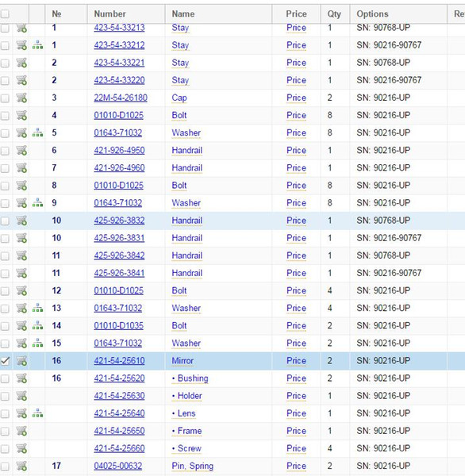
Task: Open replacement tree icon for Bolt 01010-D1035
Action: (37, 325)
